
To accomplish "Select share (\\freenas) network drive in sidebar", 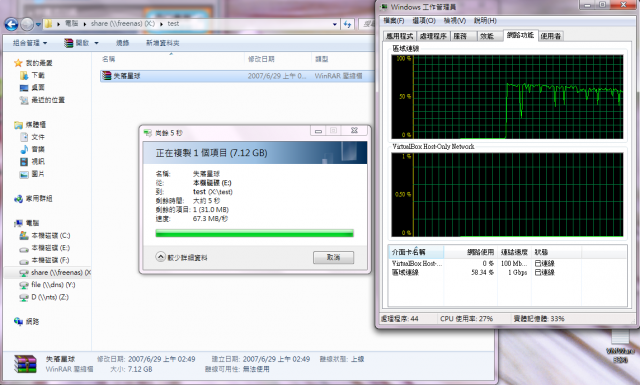I will [55, 272].
